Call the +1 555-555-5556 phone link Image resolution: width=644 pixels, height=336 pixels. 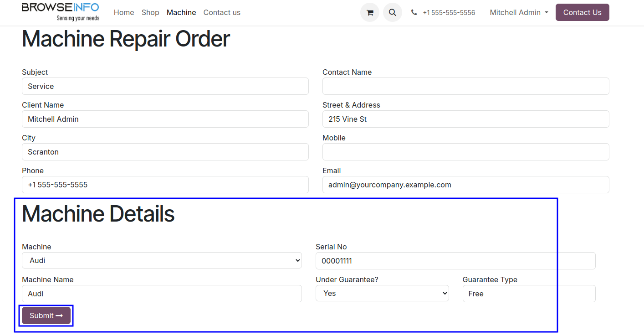click(x=449, y=13)
